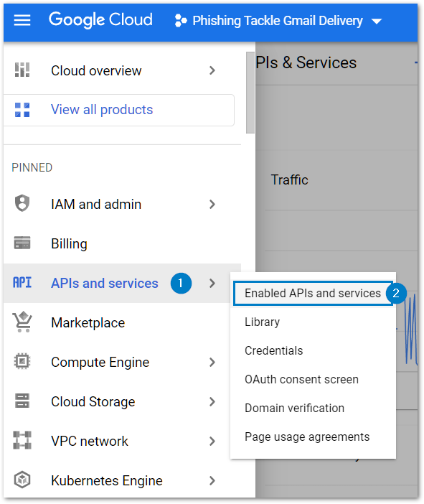Click the VPC network icon
424x504 pixels.
click(22, 440)
